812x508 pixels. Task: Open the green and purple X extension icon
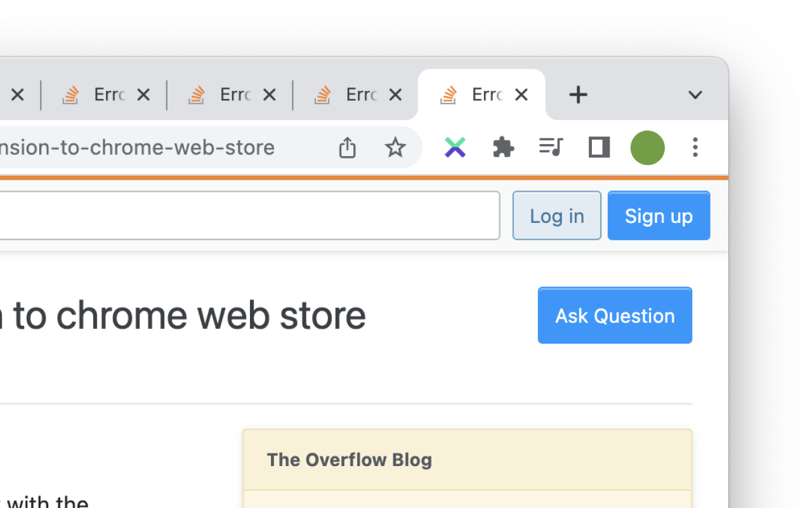[455, 147]
